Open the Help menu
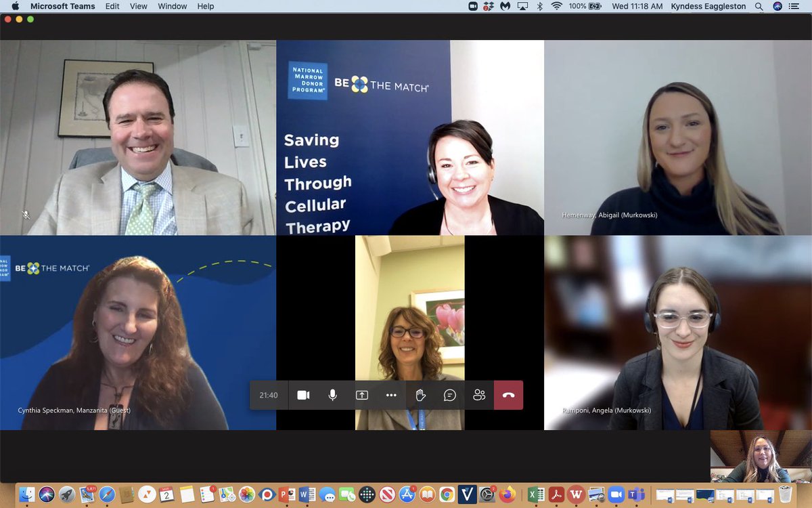 coord(206,6)
